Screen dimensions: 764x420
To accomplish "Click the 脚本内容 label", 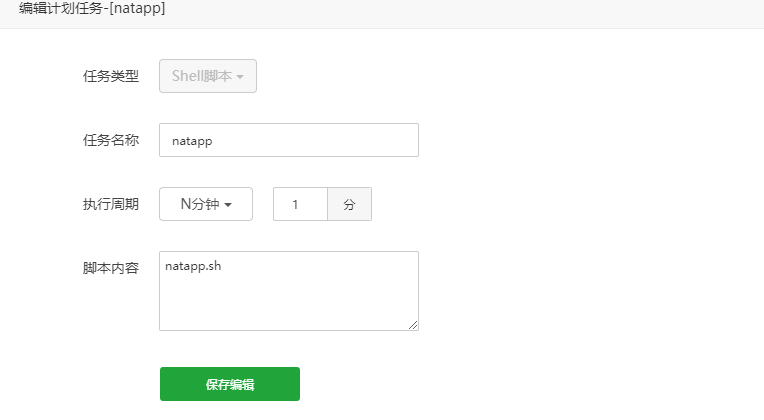I will click(111, 268).
